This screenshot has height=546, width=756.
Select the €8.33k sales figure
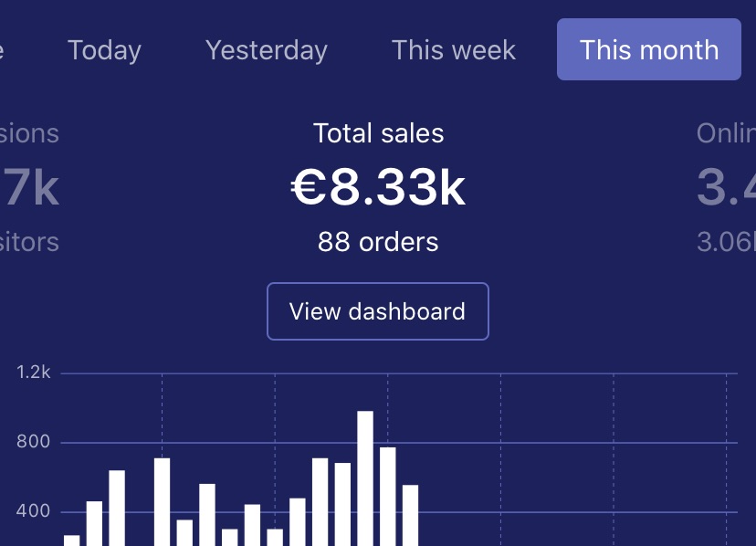point(378,187)
